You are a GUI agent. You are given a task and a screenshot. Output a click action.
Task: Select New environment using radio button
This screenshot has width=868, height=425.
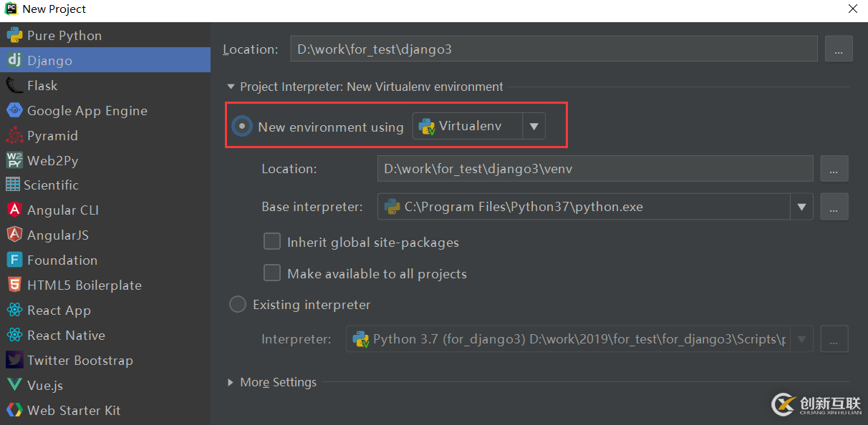click(242, 127)
